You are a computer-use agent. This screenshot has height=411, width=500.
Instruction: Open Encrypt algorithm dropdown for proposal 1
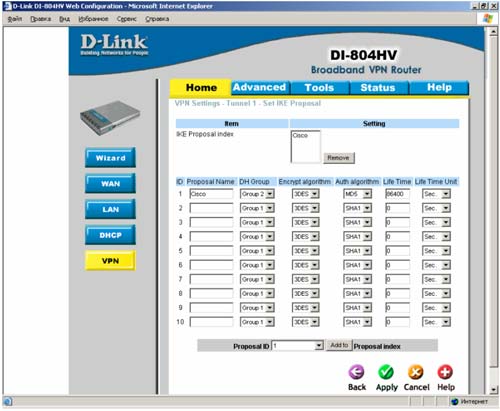point(306,194)
